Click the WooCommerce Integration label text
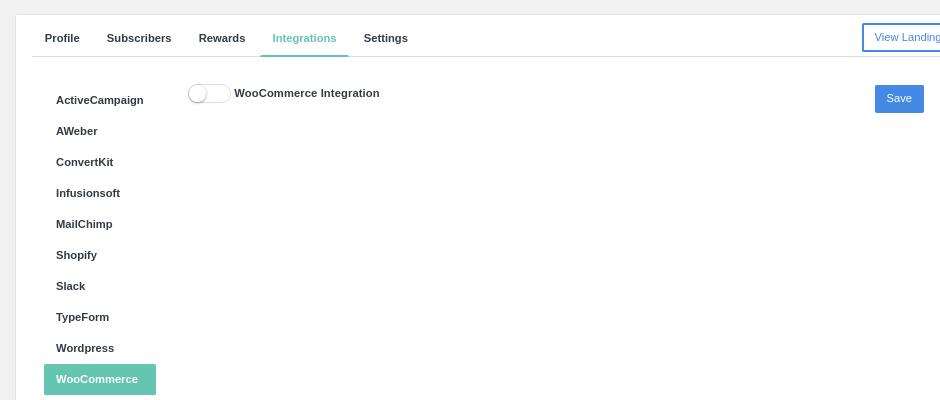The image size is (940, 400). point(307,93)
